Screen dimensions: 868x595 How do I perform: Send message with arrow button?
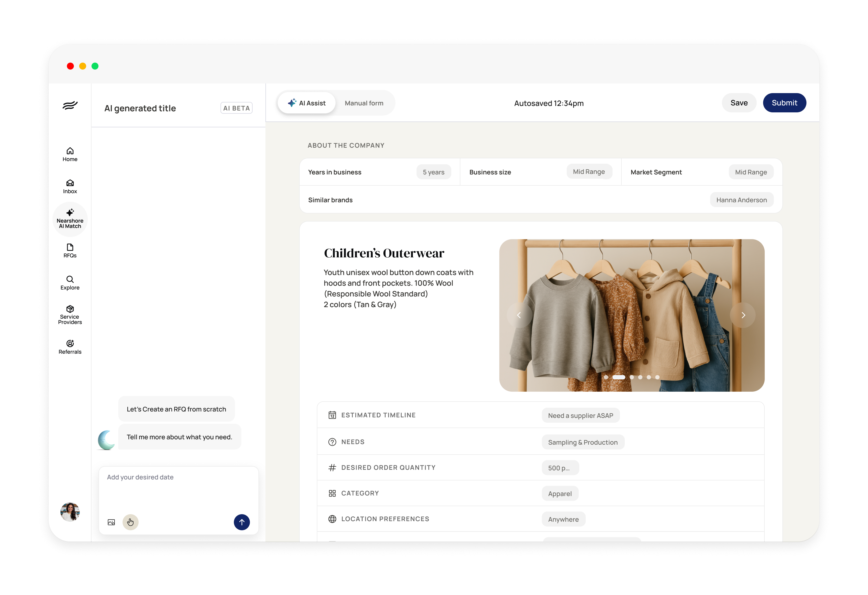(x=242, y=522)
